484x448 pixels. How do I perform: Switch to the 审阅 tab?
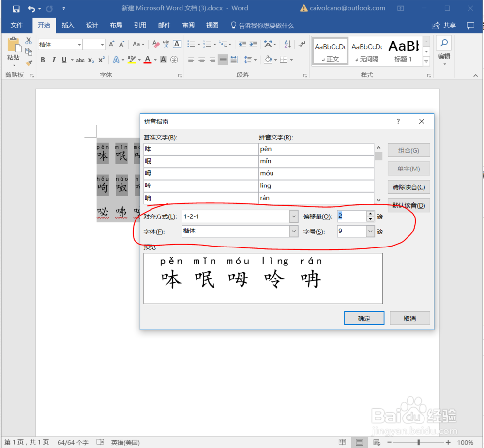coord(188,25)
